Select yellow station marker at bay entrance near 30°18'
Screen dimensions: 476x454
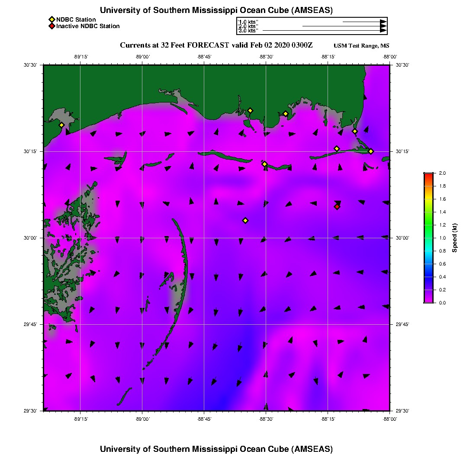click(x=354, y=131)
